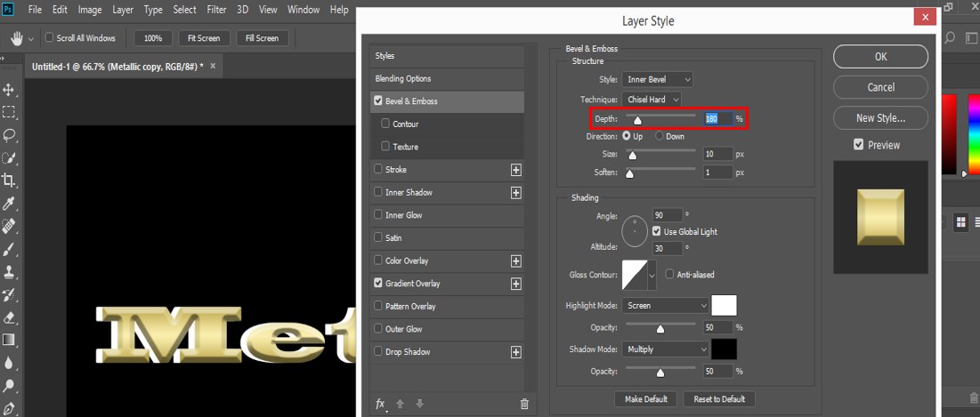The width and height of the screenshot is (980, 417).
Task: Enable Anti-aliased gloss contour
Action: 670,274
